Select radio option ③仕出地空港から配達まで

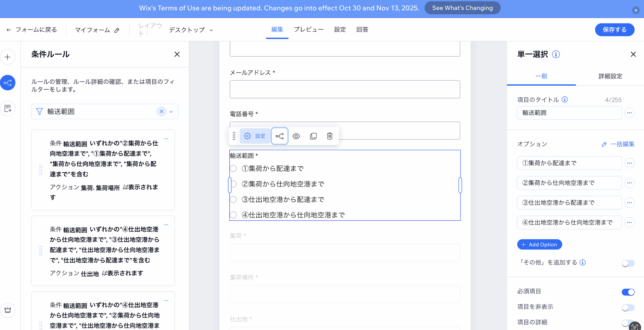pyautogui.click(x=233, y=200)
